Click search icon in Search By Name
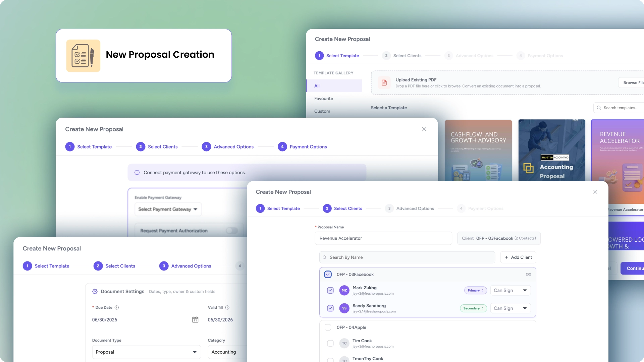Screen dimensions: 644x362 click(x=325, y=257)
